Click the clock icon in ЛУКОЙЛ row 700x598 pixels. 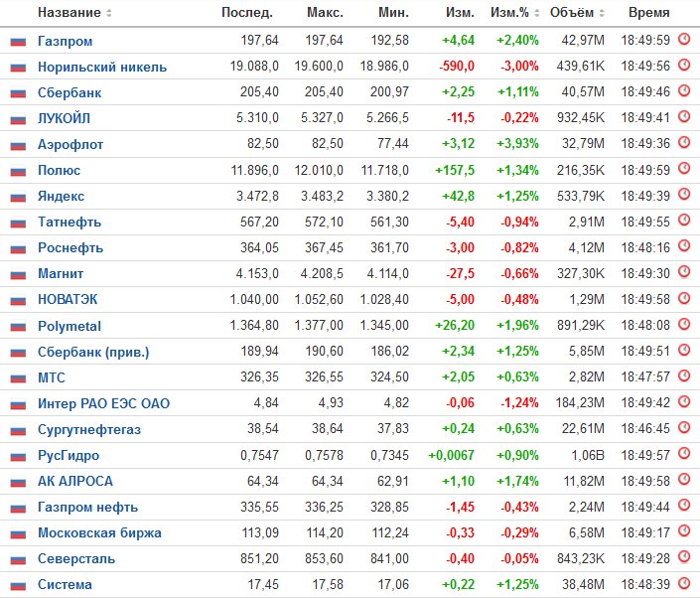684,116
